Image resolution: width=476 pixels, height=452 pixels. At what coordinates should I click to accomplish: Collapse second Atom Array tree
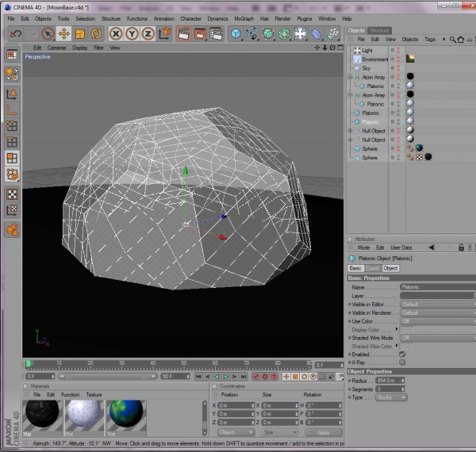(x=350, y=95)
